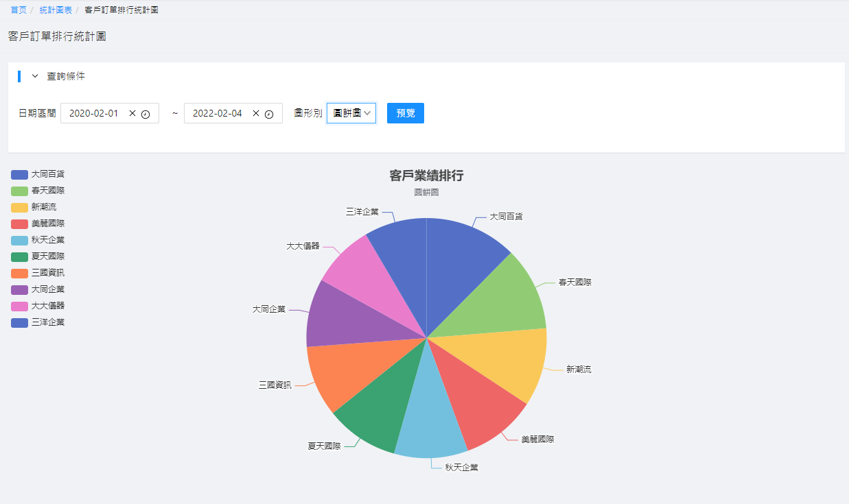Open the 圖形別 chart type dropdown

351,113
